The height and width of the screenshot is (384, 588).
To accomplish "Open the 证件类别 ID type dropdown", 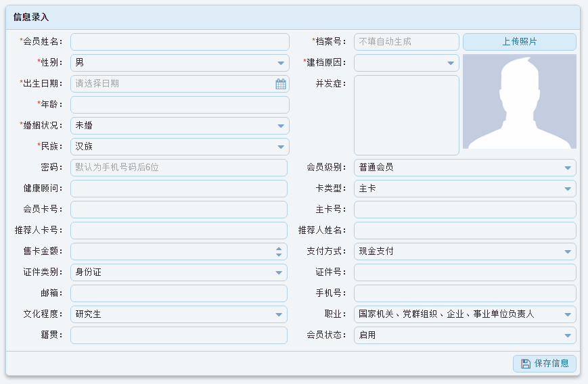I will (279, 272).
